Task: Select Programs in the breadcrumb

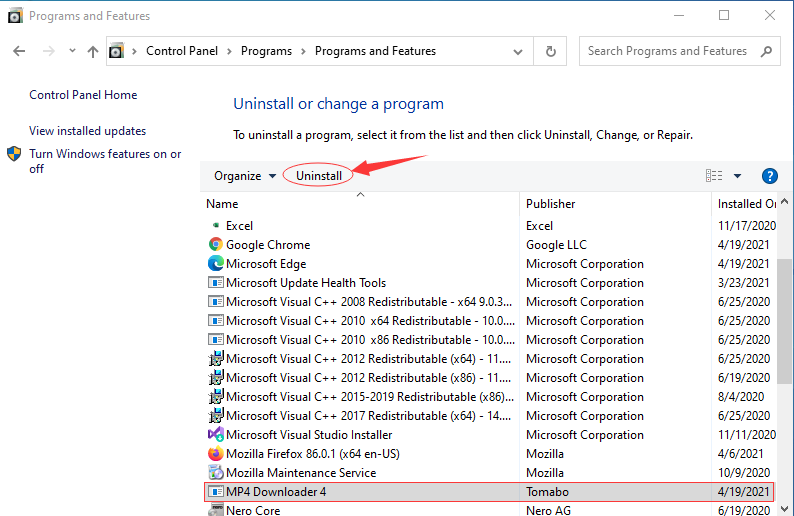Action: [x=266, y=51]
